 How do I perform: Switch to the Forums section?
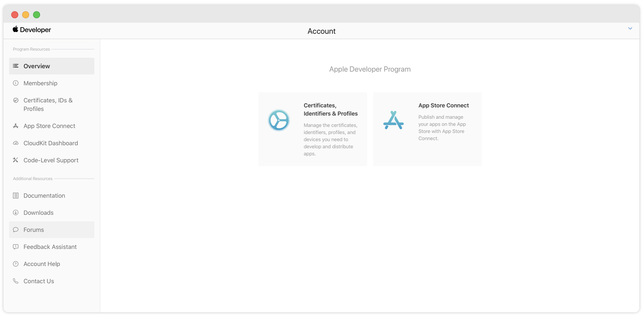click(33, 229)
